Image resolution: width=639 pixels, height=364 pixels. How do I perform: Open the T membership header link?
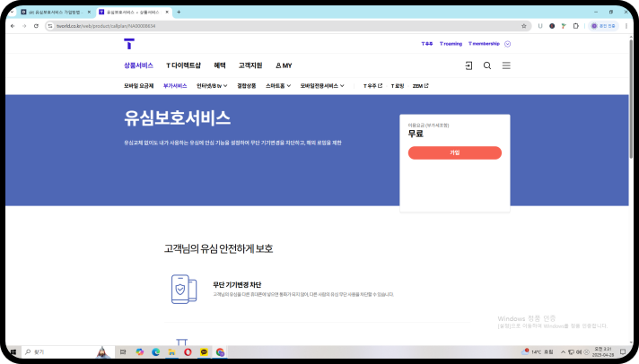point(484,44)
